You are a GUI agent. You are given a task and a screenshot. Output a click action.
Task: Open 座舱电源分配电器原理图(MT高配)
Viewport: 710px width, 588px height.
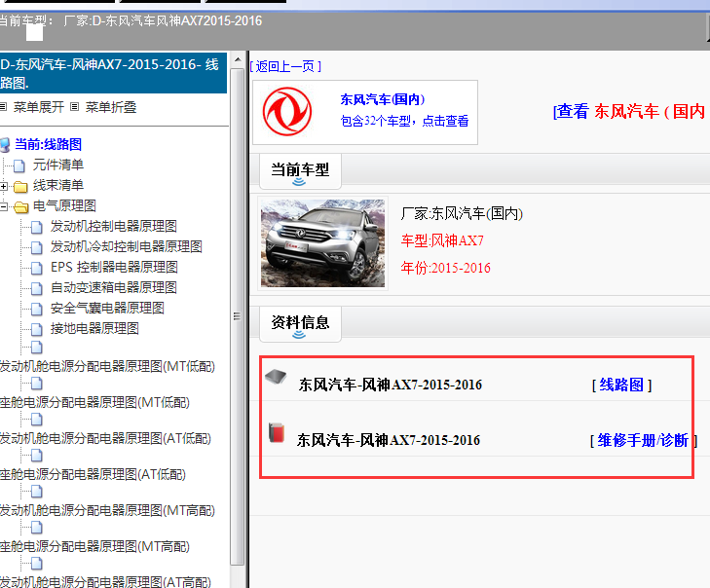[94, 546]
